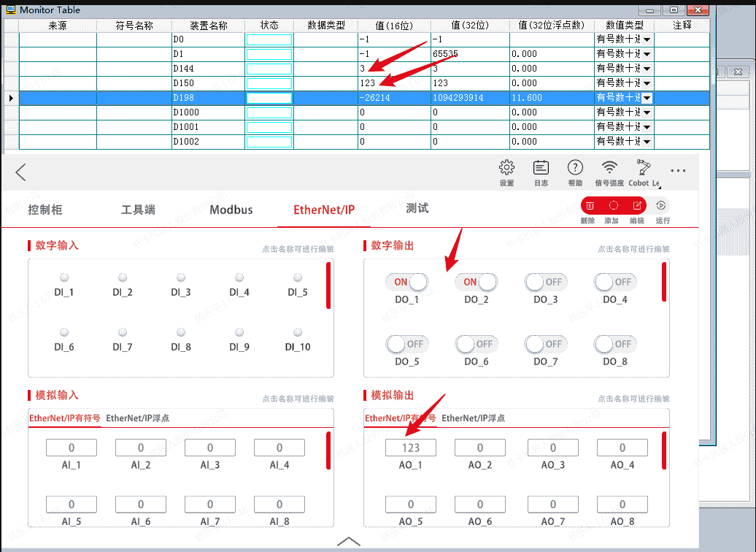756x552 pixels.
Task: Turn off the DO_1 switch
Action: click(x=407, y=282)
